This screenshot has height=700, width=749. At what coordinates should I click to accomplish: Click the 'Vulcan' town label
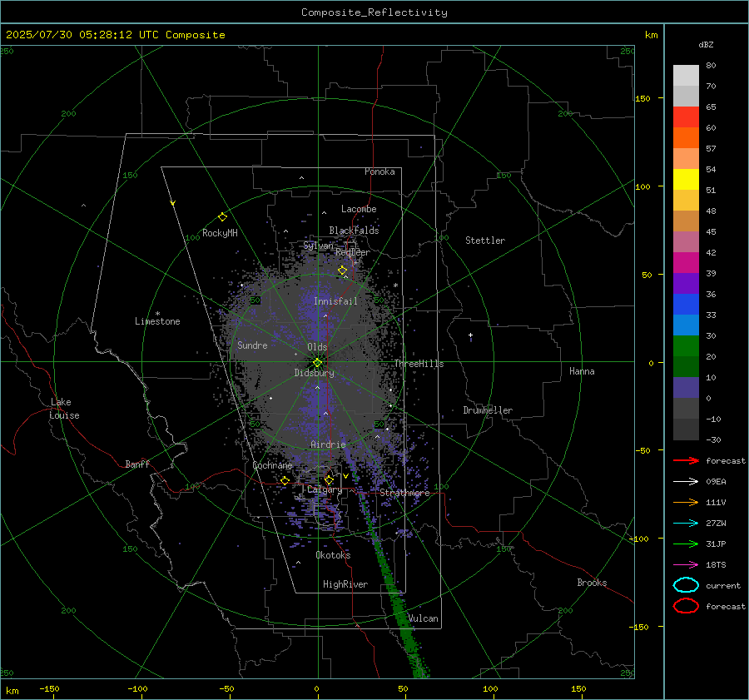423,618
